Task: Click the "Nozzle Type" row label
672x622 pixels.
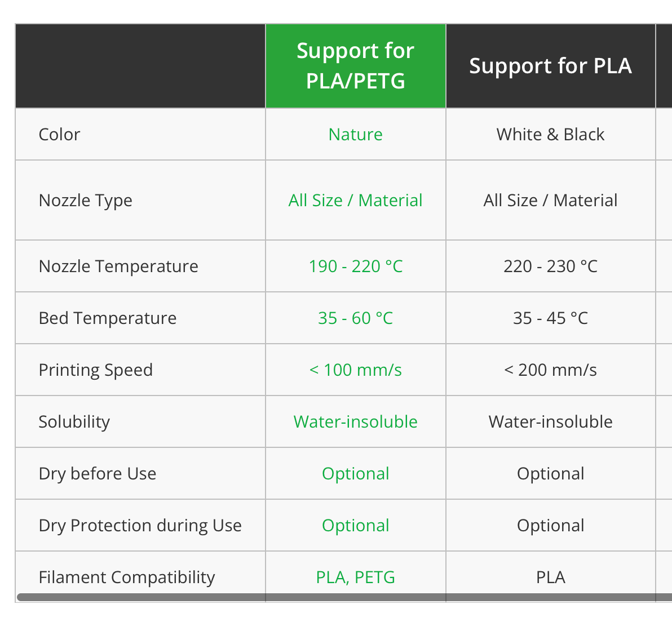Action: click(x=86, y=201)
